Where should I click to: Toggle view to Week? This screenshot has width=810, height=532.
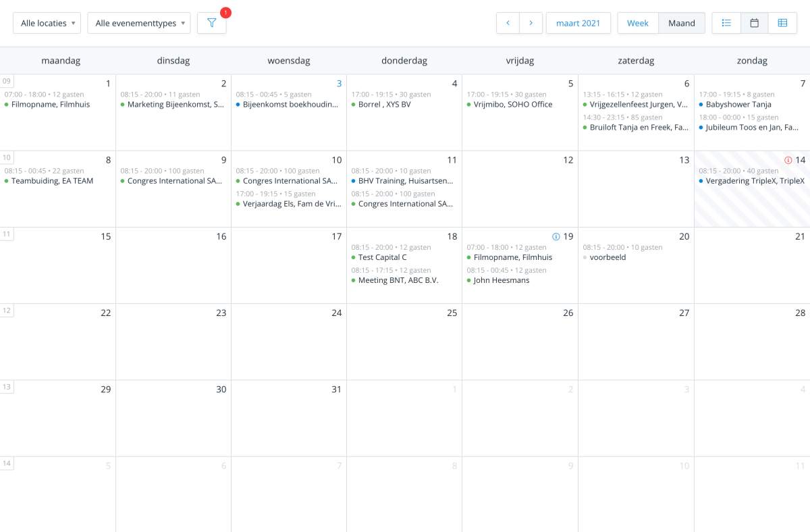point(637,23)
